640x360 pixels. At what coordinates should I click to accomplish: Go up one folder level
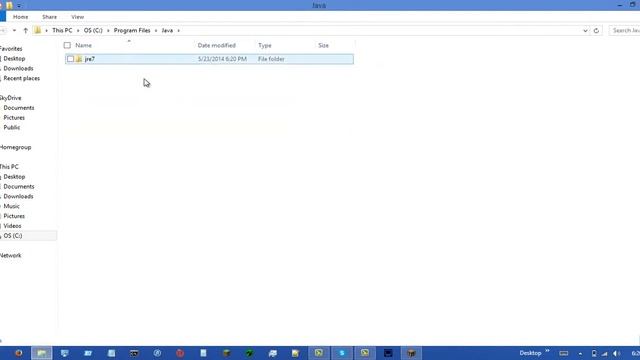pos(25,31)
